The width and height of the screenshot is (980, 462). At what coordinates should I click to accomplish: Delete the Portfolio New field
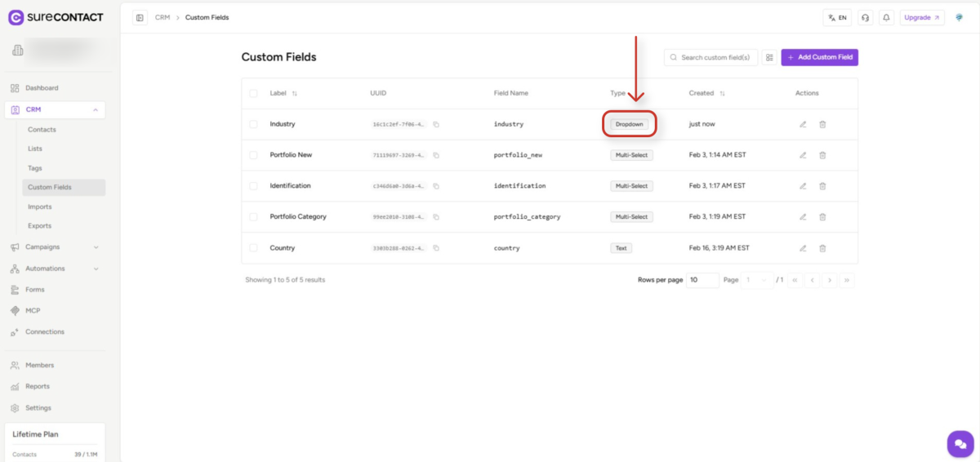pos(822,155)
